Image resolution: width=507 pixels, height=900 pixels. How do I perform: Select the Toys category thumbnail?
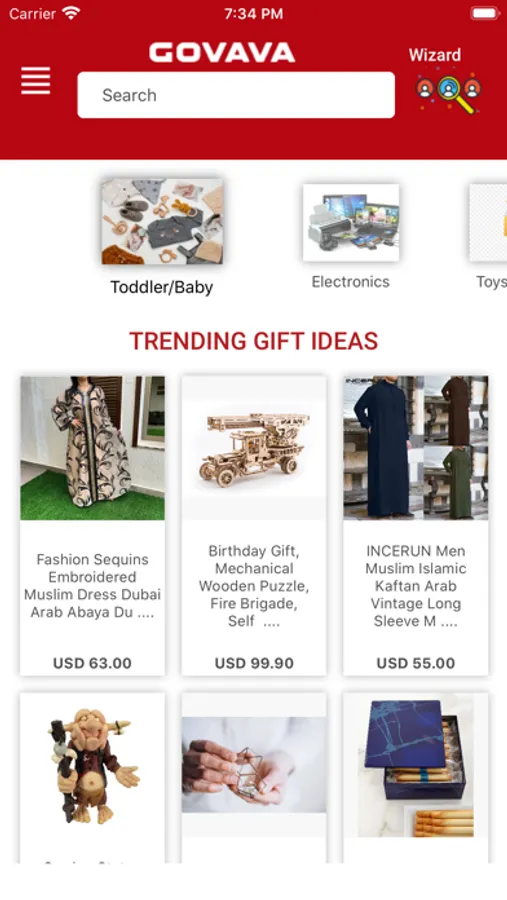488,223
